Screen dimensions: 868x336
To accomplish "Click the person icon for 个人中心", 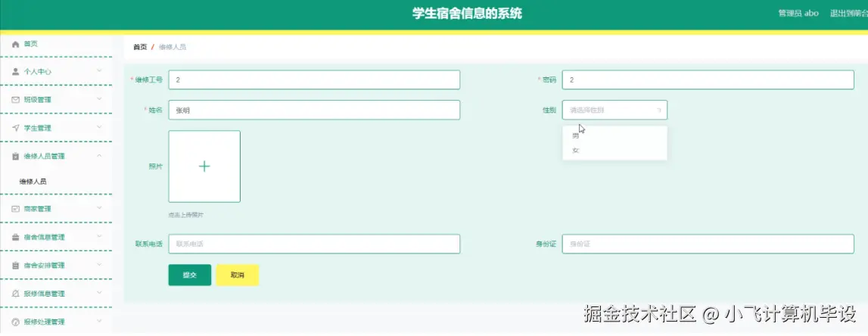I will point(15,71).
